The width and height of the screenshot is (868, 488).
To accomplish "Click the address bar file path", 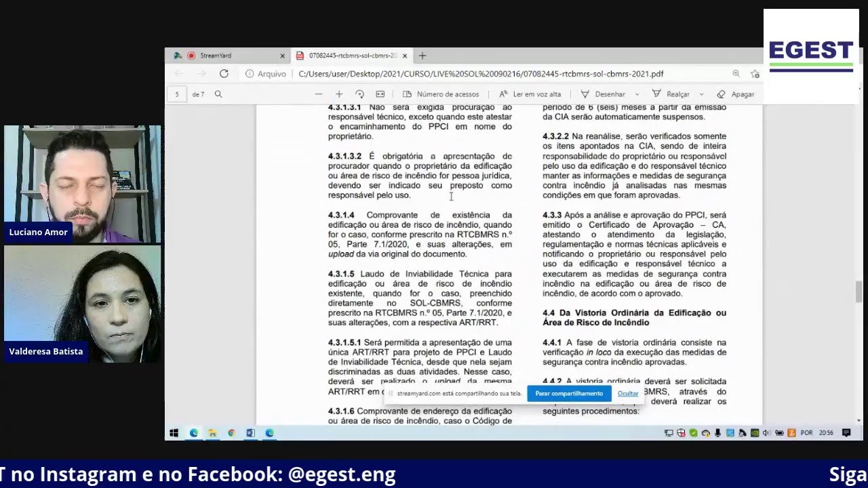I will coord(481,74).
